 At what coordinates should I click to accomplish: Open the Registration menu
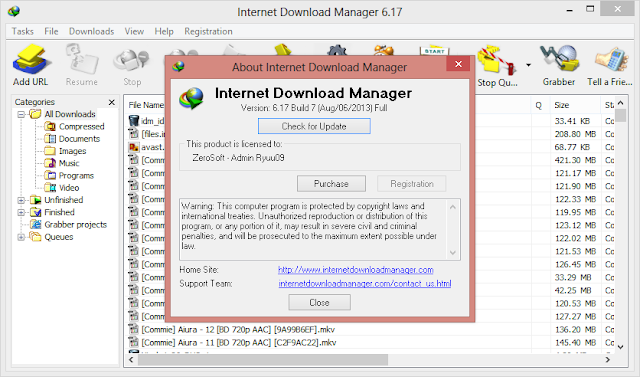pos(208,31)
